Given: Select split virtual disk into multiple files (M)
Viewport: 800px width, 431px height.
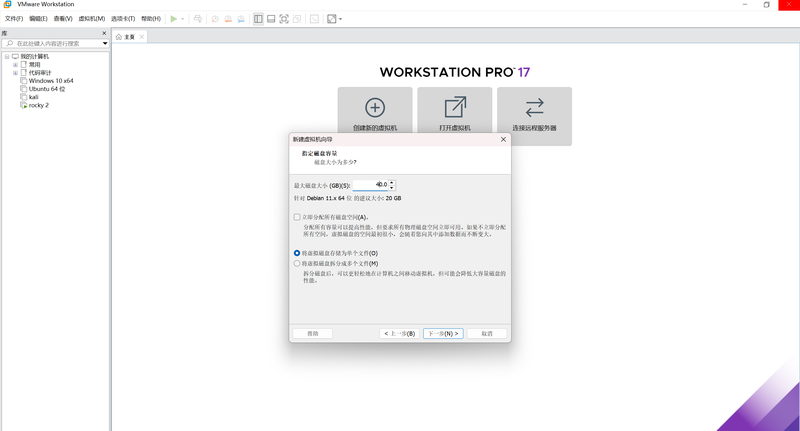Looking at the screenshot, I should (x=297, y=264).
